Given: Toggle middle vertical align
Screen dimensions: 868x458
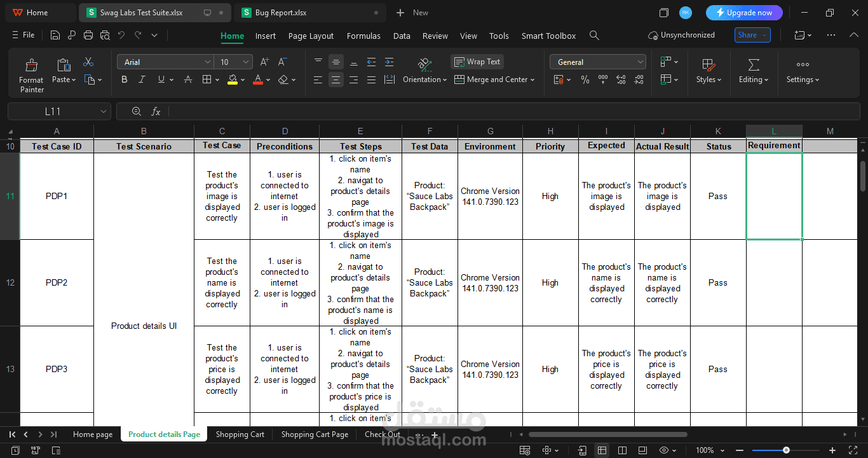Looking at the screenshot, I should coord(336,62).
